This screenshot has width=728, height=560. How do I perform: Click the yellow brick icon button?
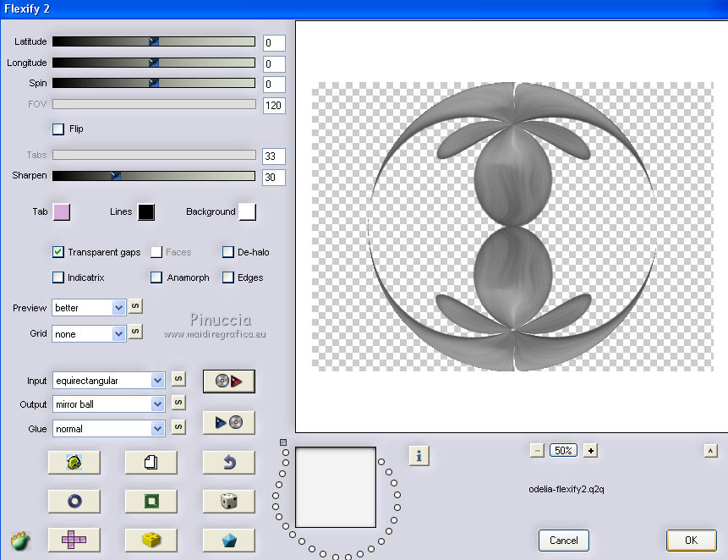(151, 540)
